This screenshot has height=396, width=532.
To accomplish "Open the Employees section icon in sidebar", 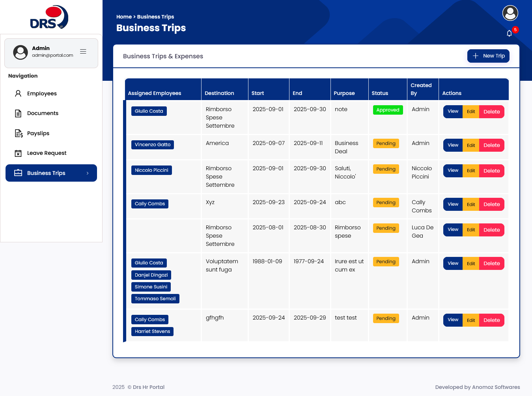I will 18,93.
